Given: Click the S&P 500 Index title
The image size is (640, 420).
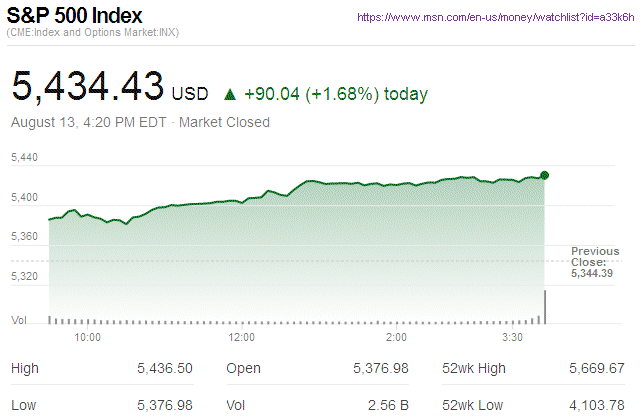Looking at the screenshot, I should pyautogui.click(x=75, y=17).
